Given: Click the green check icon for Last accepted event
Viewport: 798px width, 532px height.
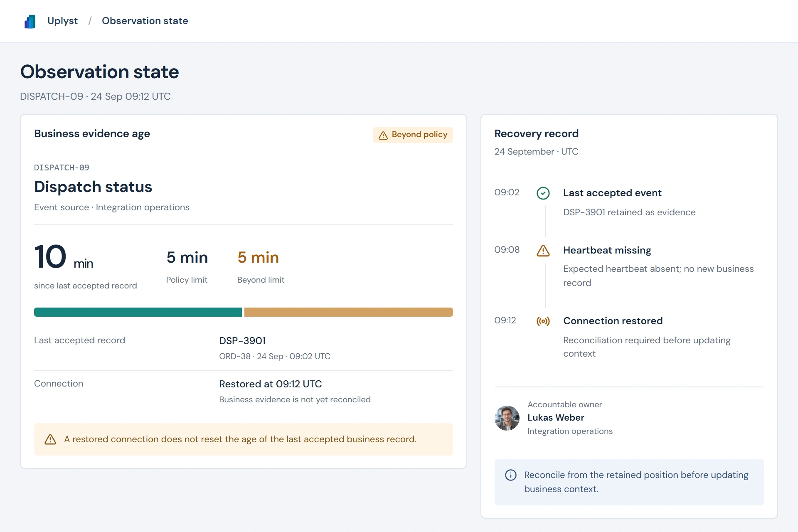Looking at the screenshot, I should click(543, 193).
